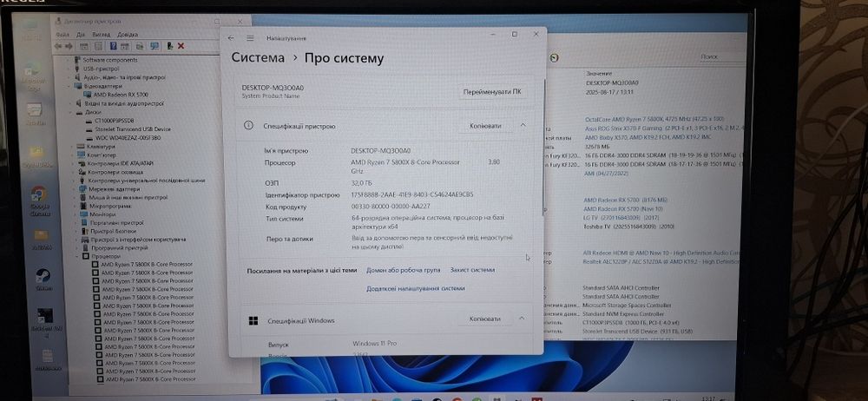Click the Процесори category icon

coord(86,256)
